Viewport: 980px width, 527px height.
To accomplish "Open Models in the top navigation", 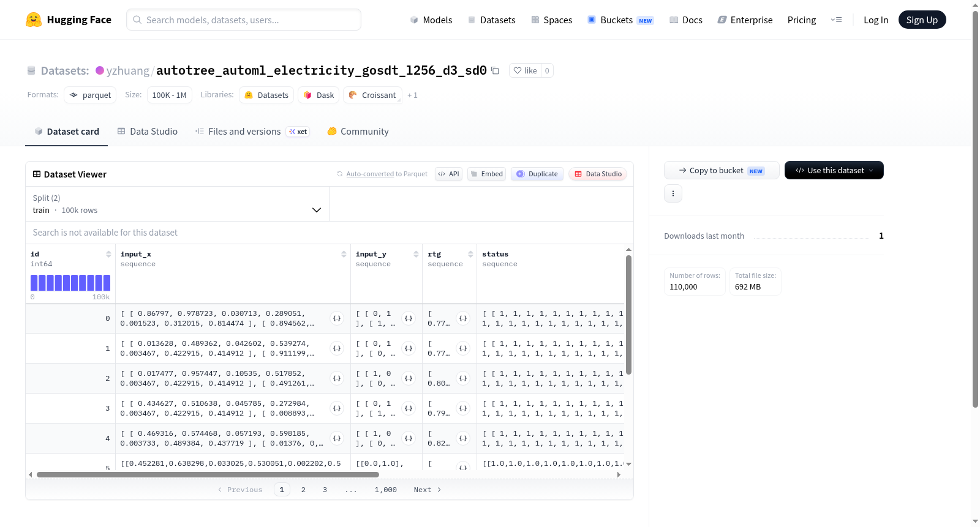I will 431,20.
